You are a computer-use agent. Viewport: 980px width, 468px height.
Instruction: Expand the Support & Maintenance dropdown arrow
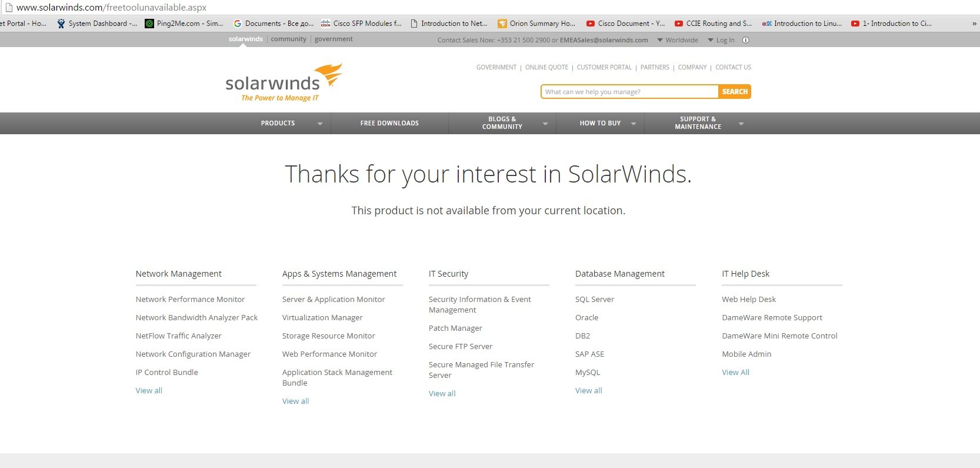pyautogui.click(x=741, y=124)
